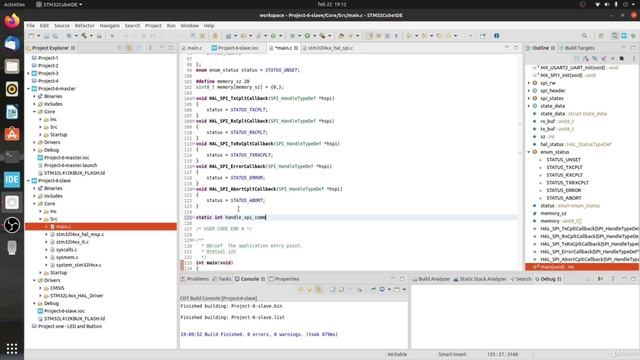Switch to Device Configuration perspective icon
640x360 pixels.
624,36
